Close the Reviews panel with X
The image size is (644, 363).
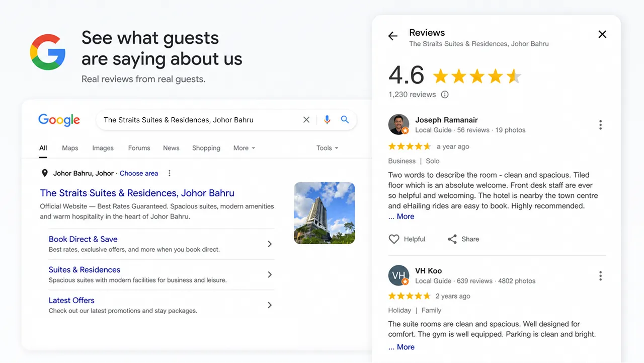[x=602, y=34]
